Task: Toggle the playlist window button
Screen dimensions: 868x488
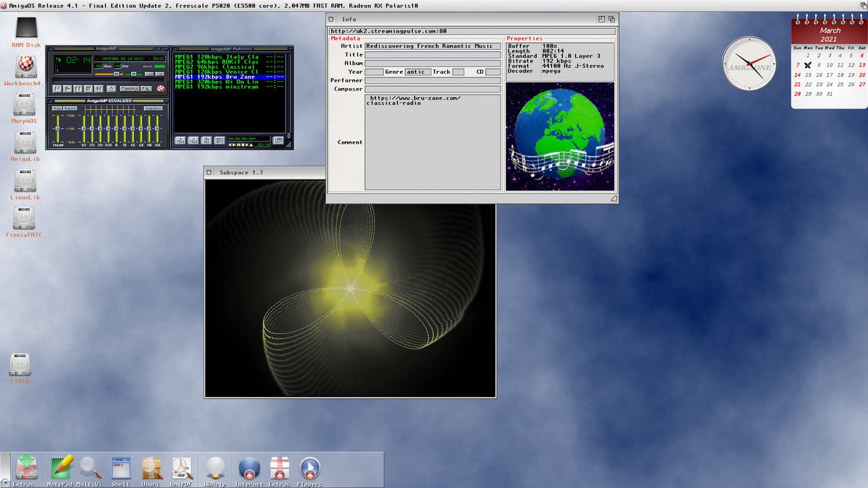Action: coord(159,74)
